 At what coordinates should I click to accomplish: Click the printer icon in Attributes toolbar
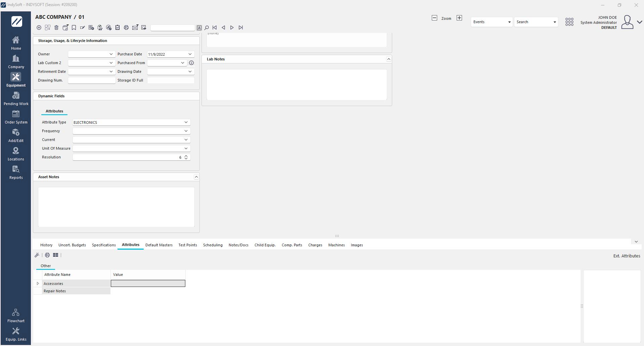(47, 255)
